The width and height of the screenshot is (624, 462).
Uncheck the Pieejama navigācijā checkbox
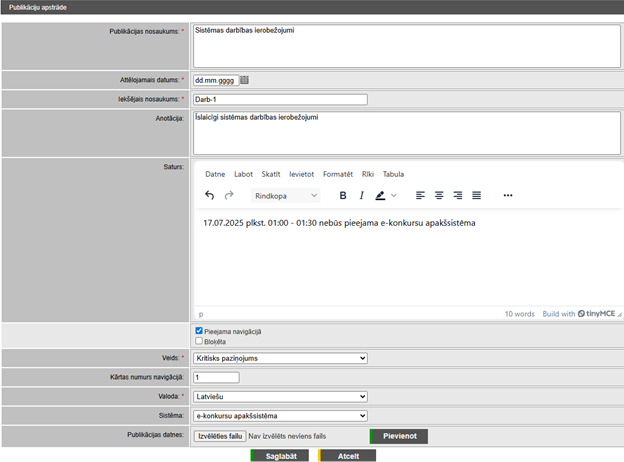[x=199, y=330]
